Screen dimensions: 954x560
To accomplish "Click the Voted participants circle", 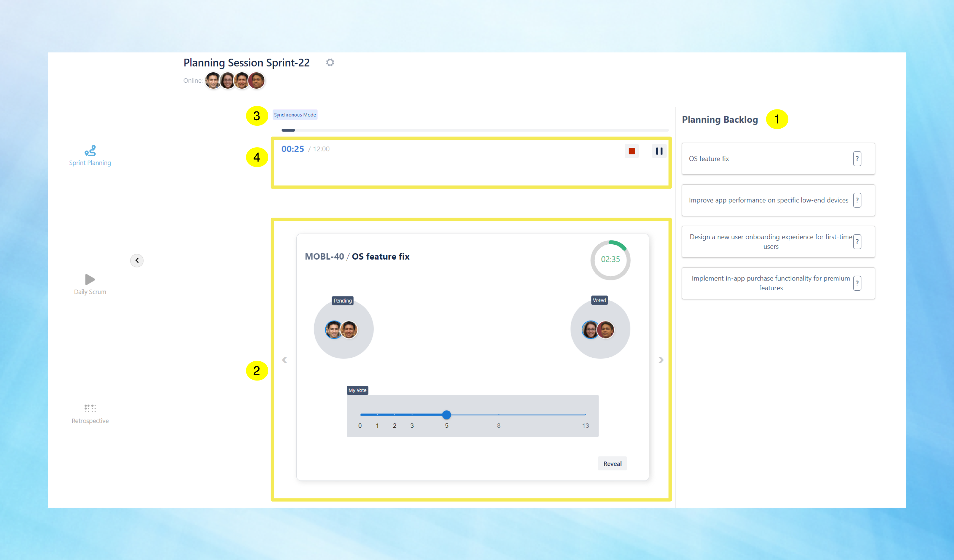I will tap(600, 329).
